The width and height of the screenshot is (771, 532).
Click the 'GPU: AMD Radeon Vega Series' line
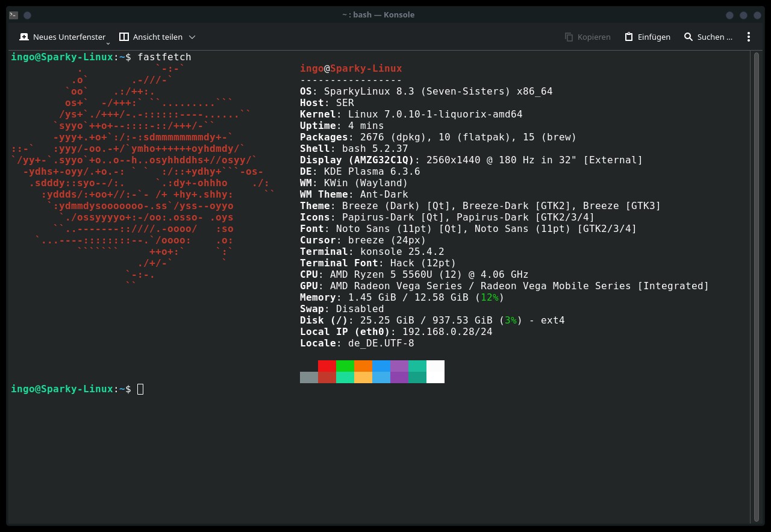point(505,286)
